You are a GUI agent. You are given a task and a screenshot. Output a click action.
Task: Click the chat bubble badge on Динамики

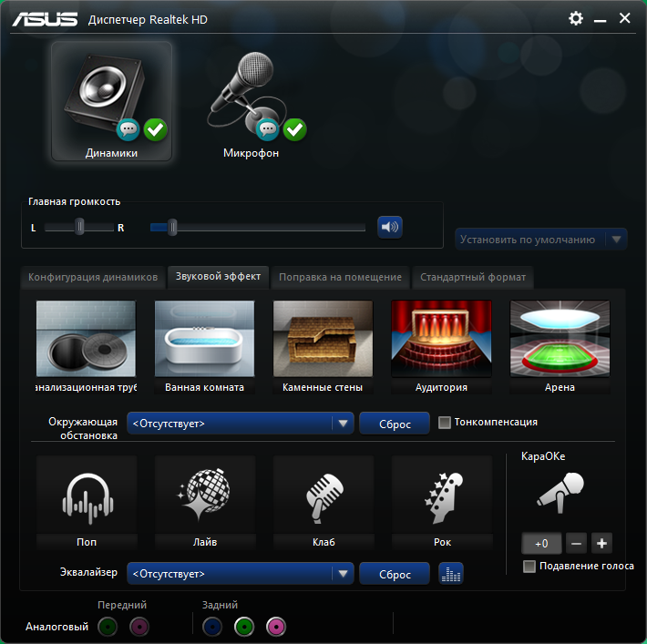pyautogui.click(x=128, y=130)
